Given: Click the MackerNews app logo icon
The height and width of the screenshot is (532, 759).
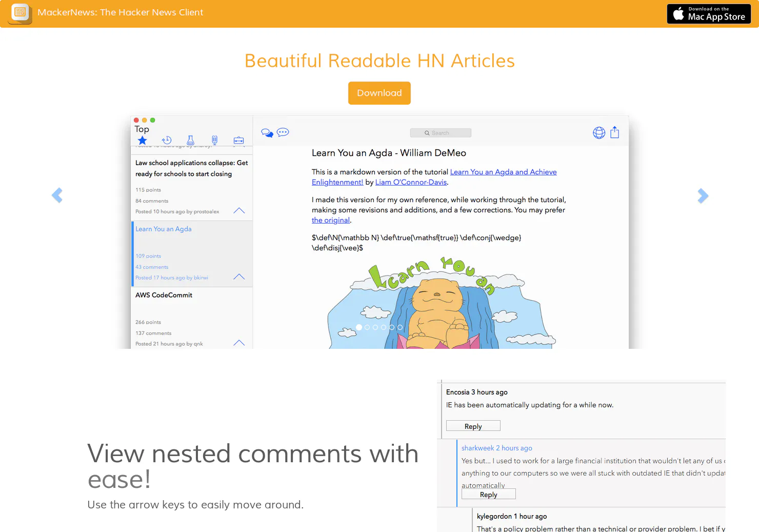Looking at the screenshot, I should (x=21, y=13).
